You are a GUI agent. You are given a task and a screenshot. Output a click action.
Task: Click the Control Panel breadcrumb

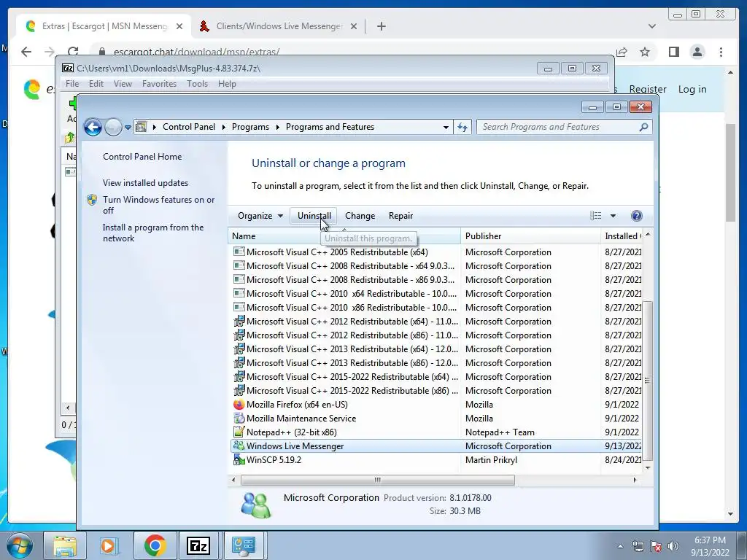point(189,127)
